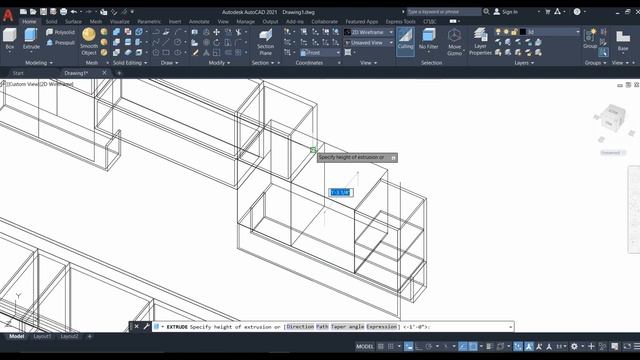The height and width of the screenshot is (360, 640).
Task: Search using the magnifier icon
Action: (486, 12)
